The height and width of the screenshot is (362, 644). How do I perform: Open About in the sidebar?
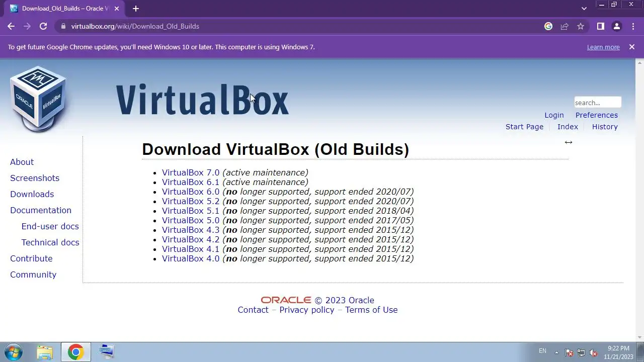pyautogui.click(x=22, y=162)
